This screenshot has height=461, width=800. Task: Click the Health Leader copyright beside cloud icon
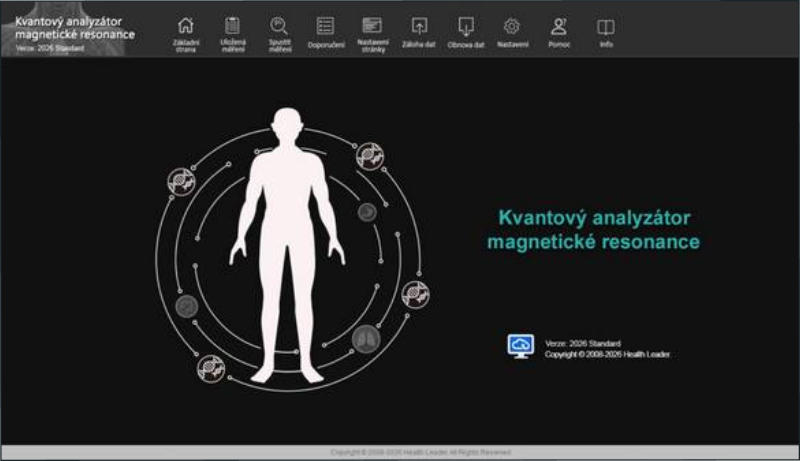click(x=607, y=354)
